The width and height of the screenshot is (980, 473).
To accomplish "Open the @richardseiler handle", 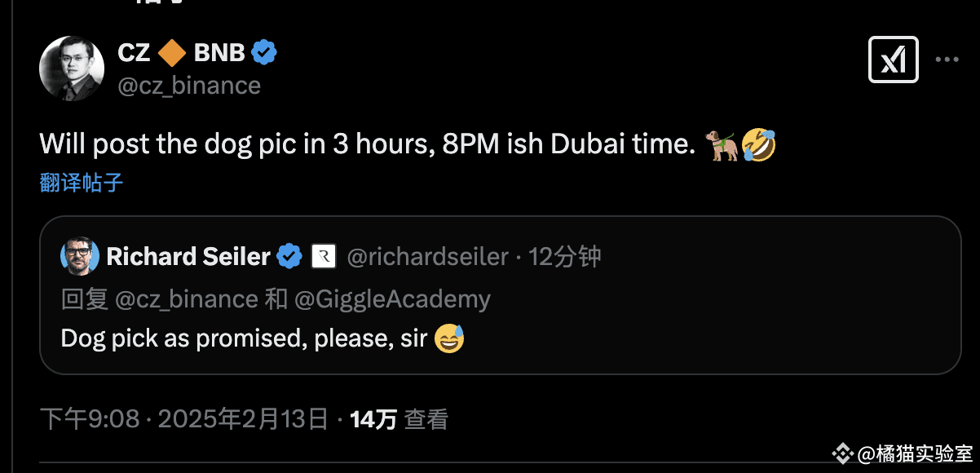I will [x=427, y=257].
